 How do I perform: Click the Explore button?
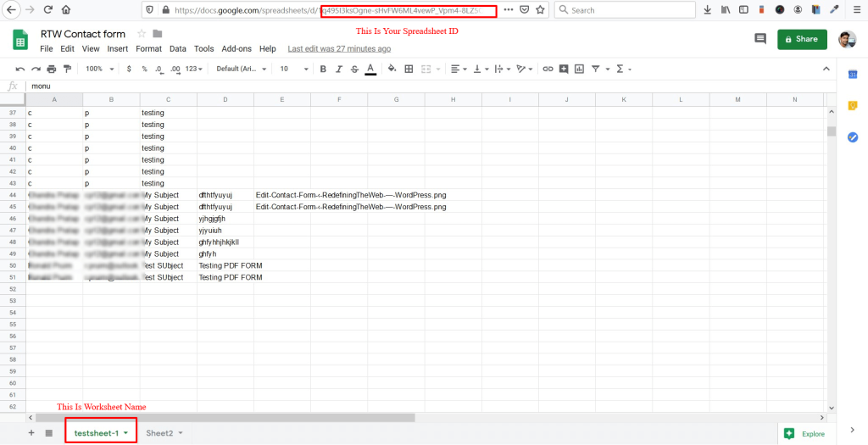click(806, 434)
